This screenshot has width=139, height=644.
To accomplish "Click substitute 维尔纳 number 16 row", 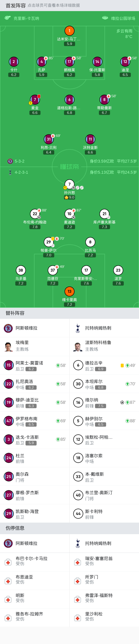I will coord(104,402).
